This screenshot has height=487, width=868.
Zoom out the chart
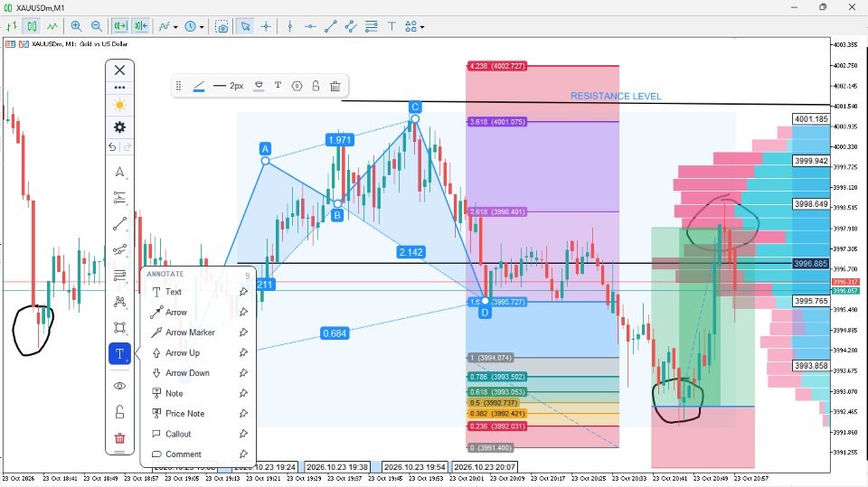point(97,26)
